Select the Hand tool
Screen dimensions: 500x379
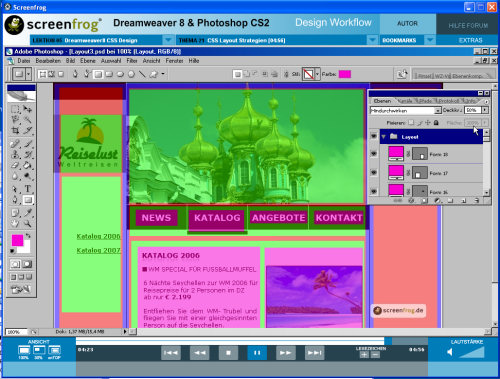tap(15, 223)
